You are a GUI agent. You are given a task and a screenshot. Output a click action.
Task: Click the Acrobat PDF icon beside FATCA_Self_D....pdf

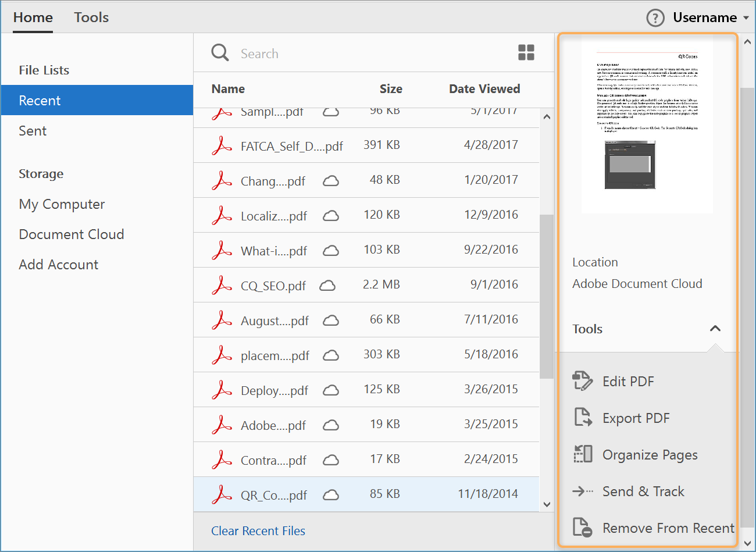pyautogui.click(x=222, y=145)
